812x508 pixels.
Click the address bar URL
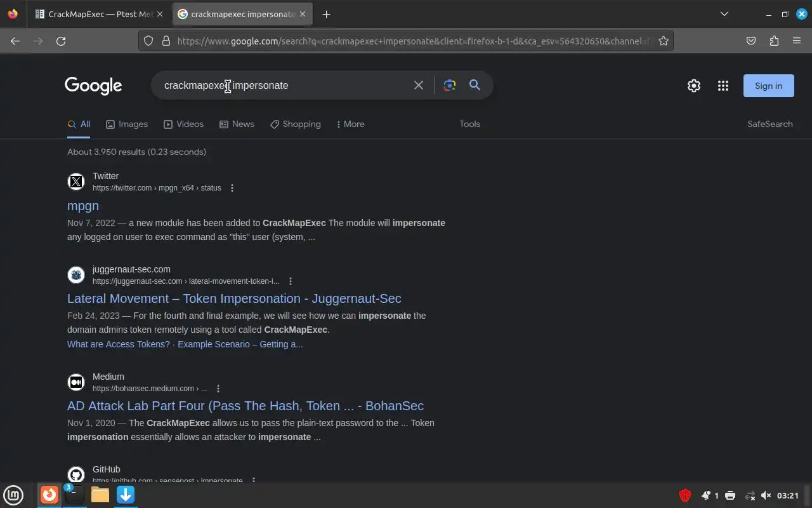pos(412,41)
